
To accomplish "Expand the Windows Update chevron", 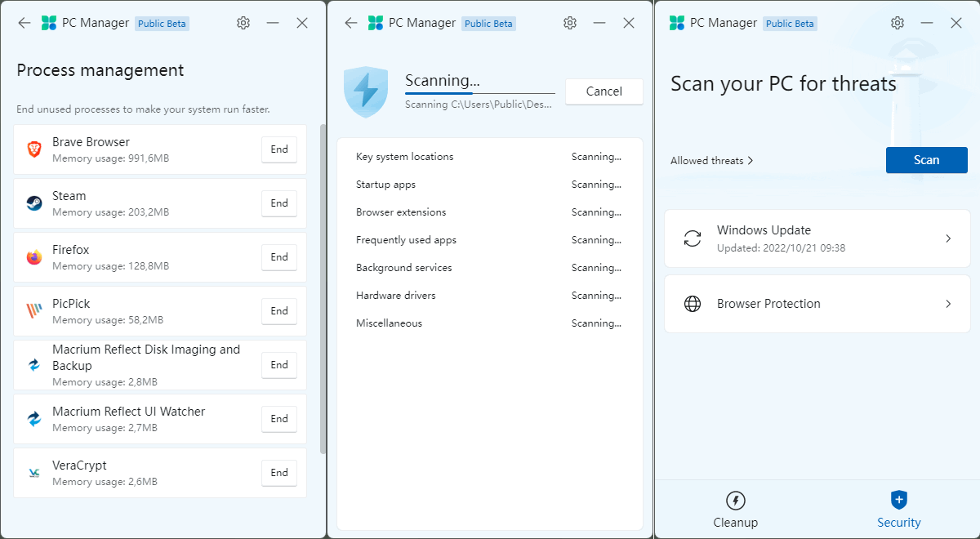I will pyautogui.click(x=948, y=238).
